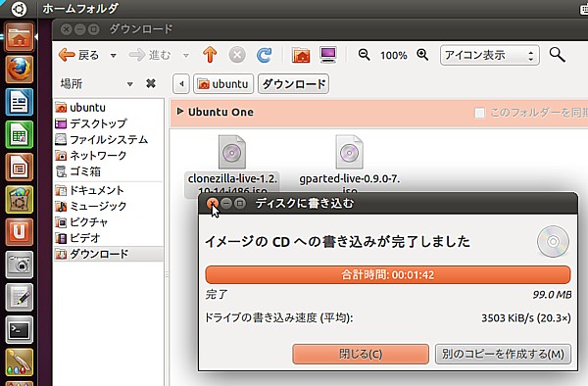588x386 pixels.
Task: Open the camera screenshot launcher icon
Action: pos(20,265)
